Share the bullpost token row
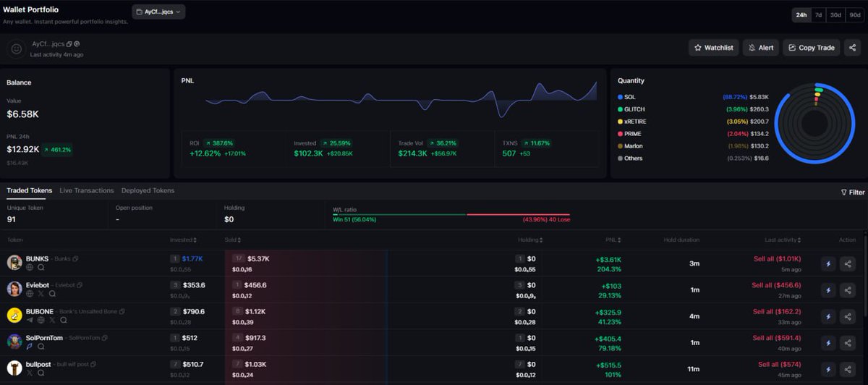Screen dimensions: 868x385 pos(848,368)
